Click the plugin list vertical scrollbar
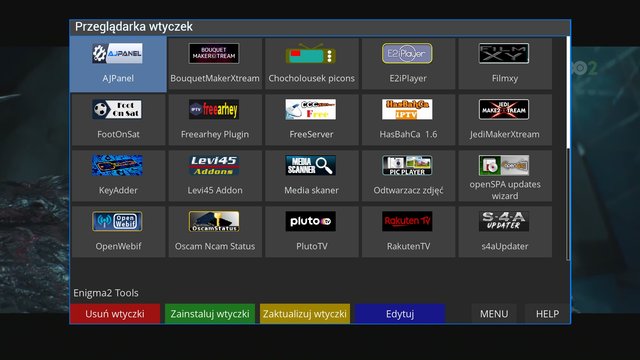This screenshot has height=360, width=640. click(568, 148)
